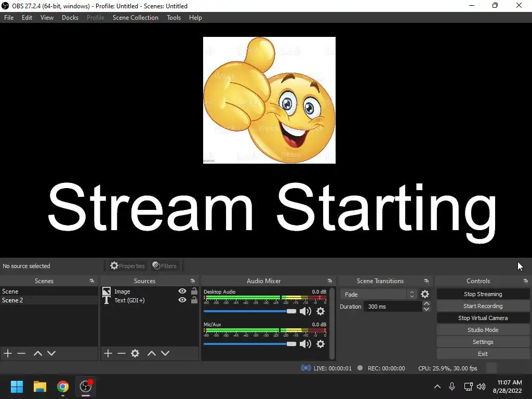Click the Duration 300 ms input field
532x399 pixels.
click(x=393, y=307)
